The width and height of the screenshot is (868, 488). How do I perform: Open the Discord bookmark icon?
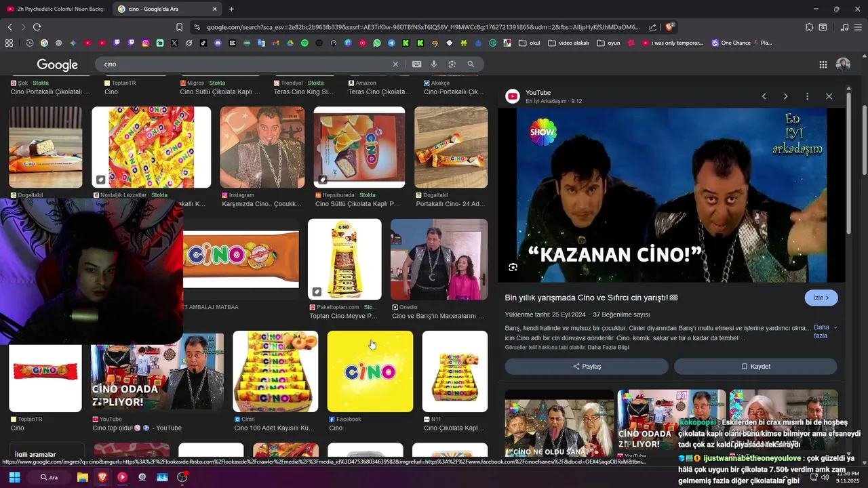tap(218, 43)
